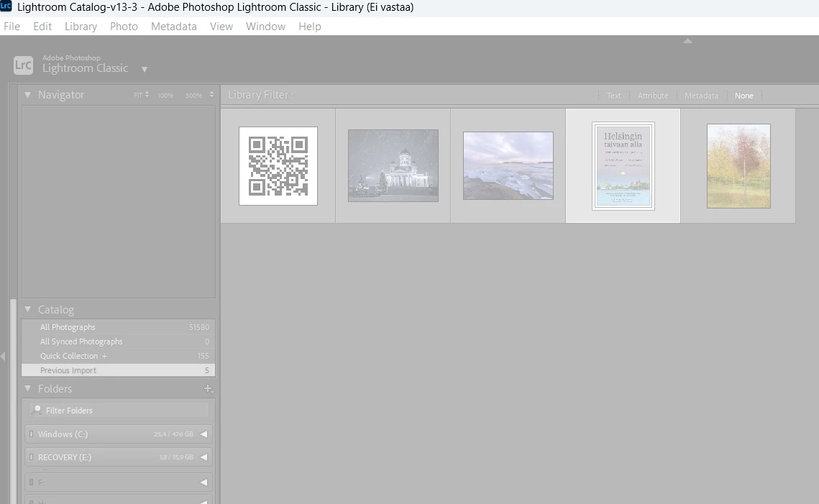Image resolution: width=819 pixels, height=504 pixels.
Task: Hide the top module panel arrow
Action: [x=688, y=41]
